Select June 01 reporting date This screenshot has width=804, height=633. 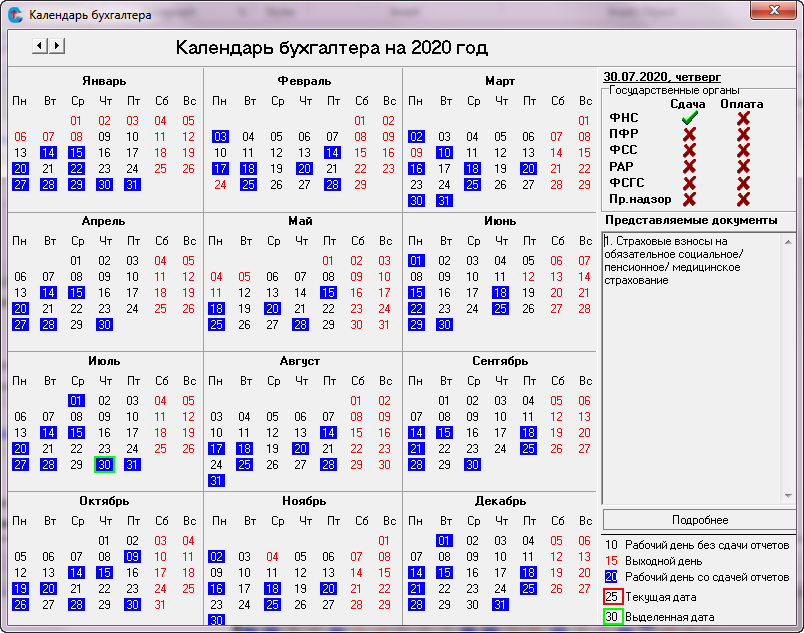(416, 260)
